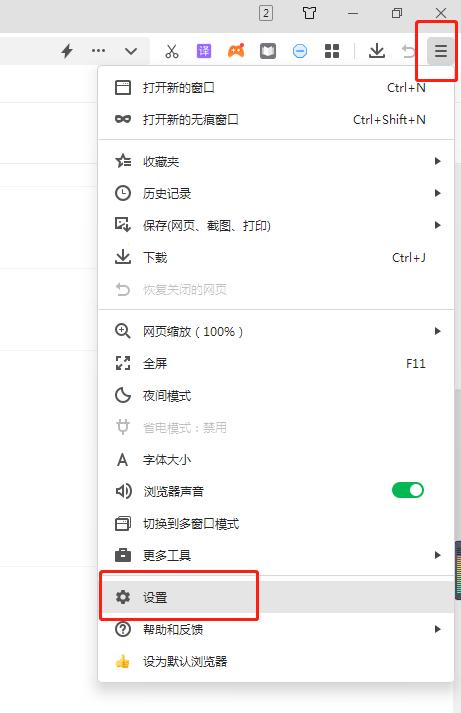Viewport: 461px width, 713px height.
Task: Open the skin changer shirt icon
Action: click(310, 13)
